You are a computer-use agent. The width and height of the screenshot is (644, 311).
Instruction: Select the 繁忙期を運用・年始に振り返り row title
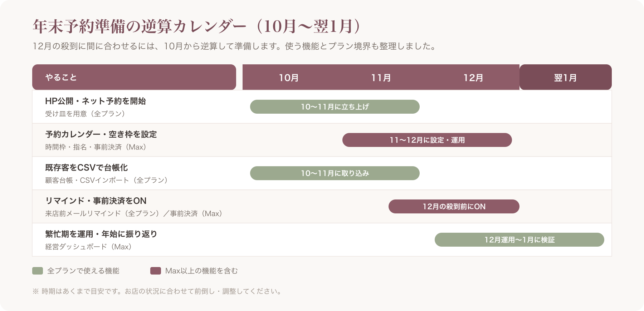pyautogui.click(x=101, y=234)
